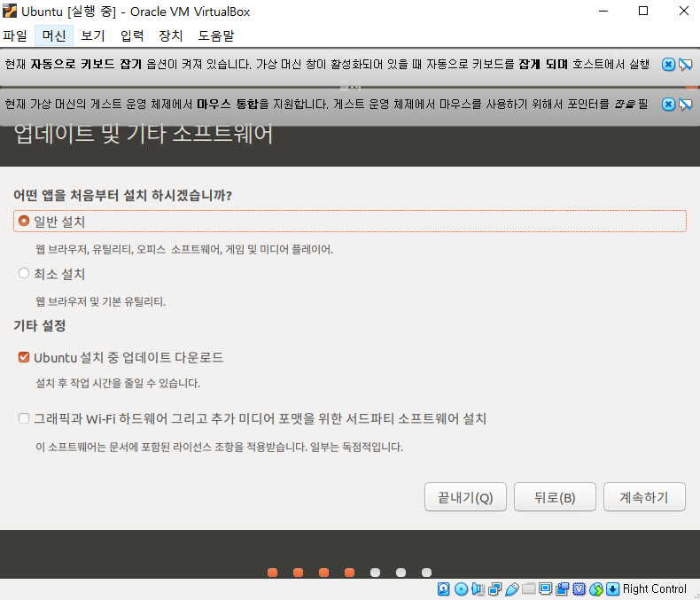
Task: Enable the 서드파티 소프트웨어 설치 checkbox
Action: point(24,418)
